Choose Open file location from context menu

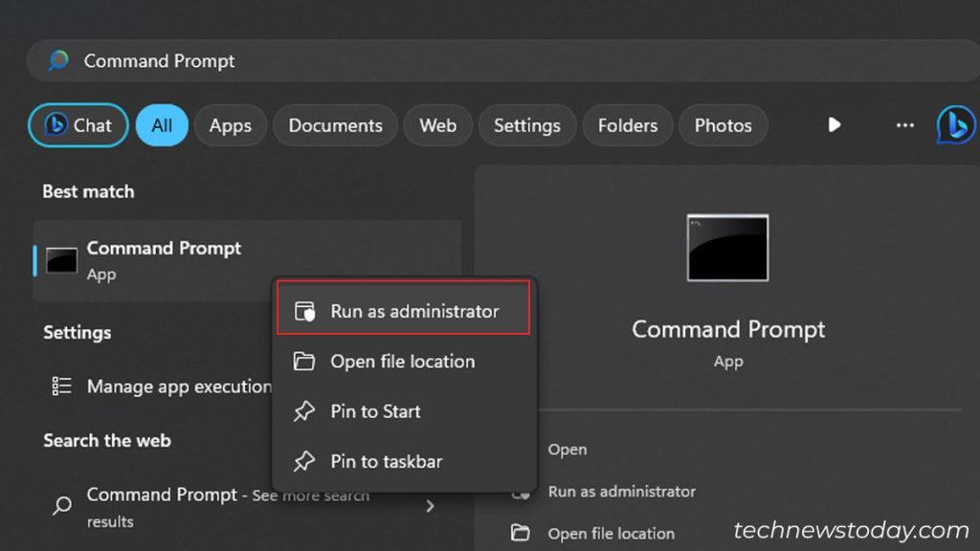402,362
